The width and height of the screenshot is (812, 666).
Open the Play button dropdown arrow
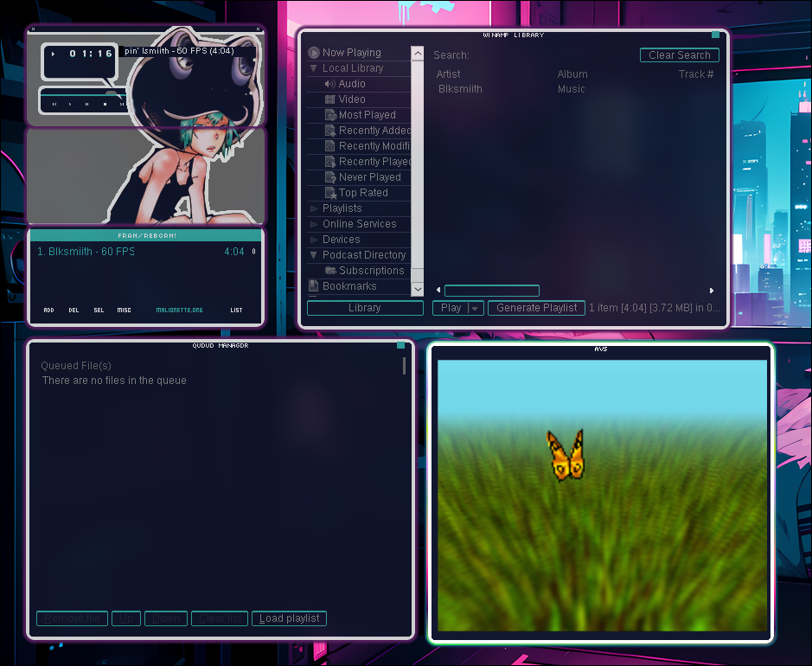476,308
